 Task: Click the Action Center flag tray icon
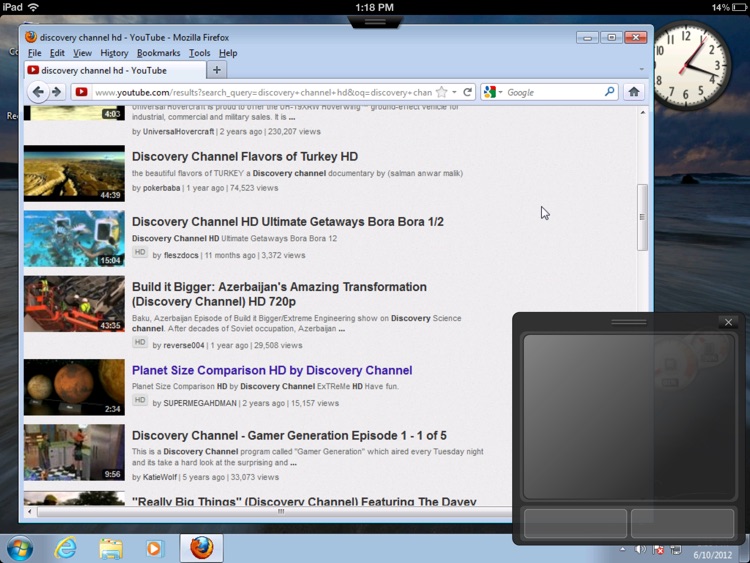[658, 550]
